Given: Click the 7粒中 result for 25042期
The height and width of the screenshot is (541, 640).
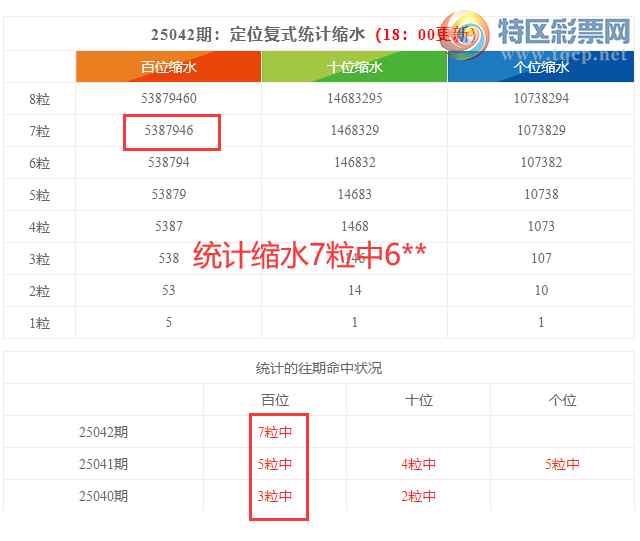Looking at the screenshot, I should click(x=275, y=433).
